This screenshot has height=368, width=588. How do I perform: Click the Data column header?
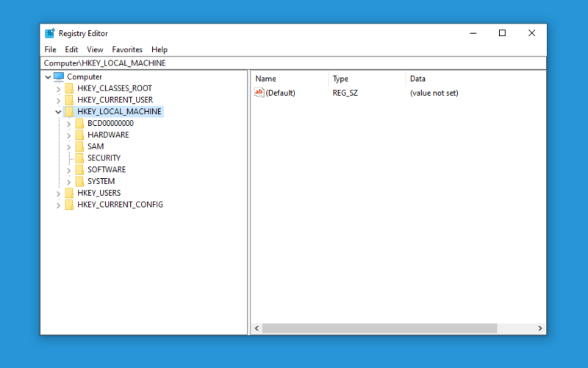point(476,79)
